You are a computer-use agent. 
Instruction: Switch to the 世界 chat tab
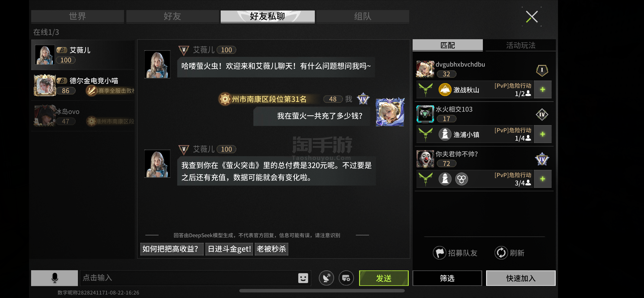click(77, 16)
